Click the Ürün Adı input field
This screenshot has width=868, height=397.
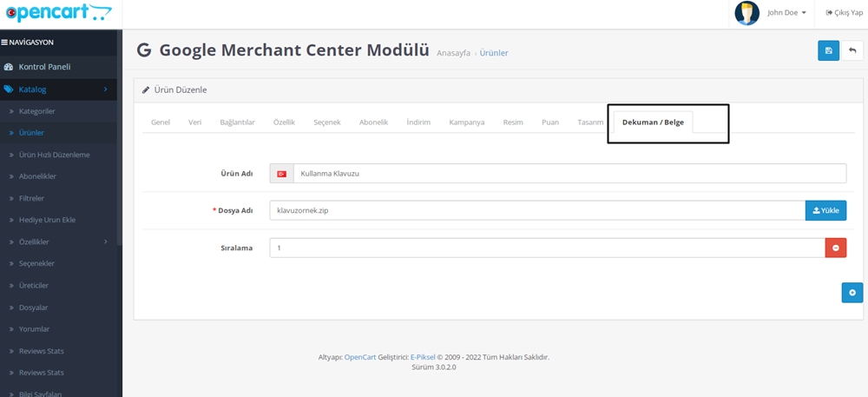point(569,173)
